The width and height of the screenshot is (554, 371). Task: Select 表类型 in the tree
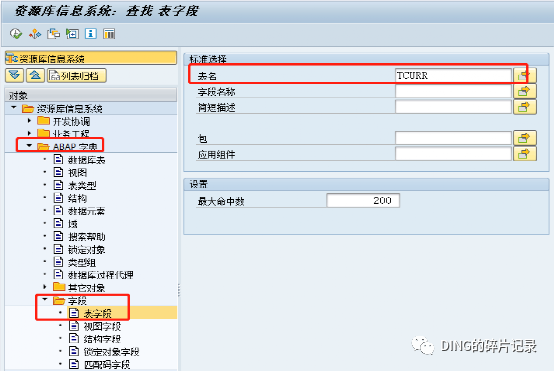(x=82, y=186)
